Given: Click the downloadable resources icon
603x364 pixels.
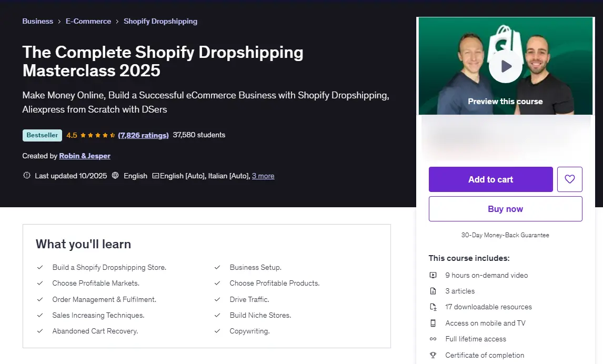Looking at the screenshot, I should click(433, 307).
